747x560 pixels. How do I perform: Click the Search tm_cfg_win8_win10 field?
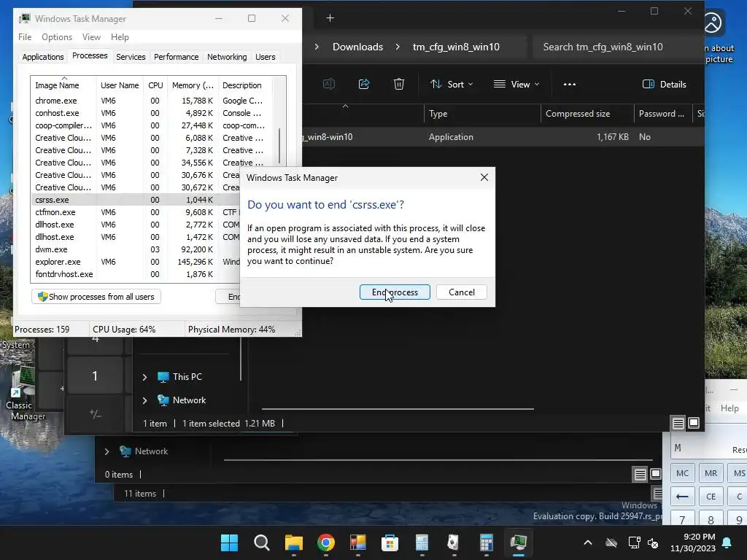616,47
